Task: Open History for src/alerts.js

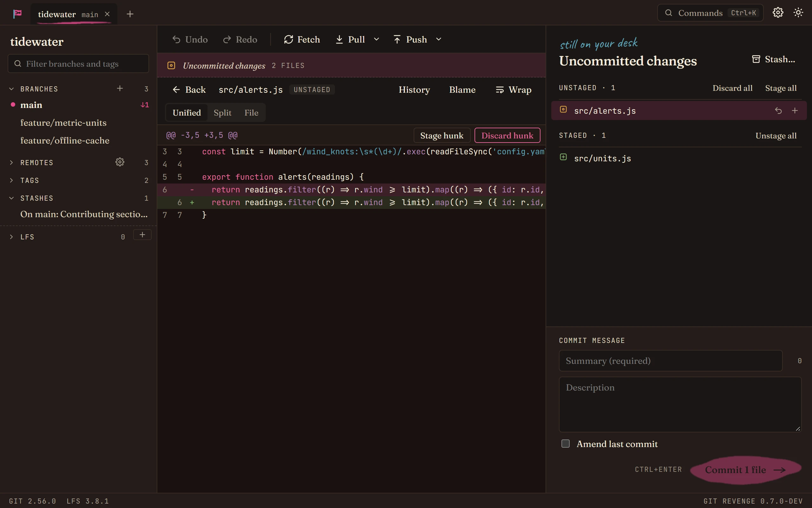Action: (414, 90)
